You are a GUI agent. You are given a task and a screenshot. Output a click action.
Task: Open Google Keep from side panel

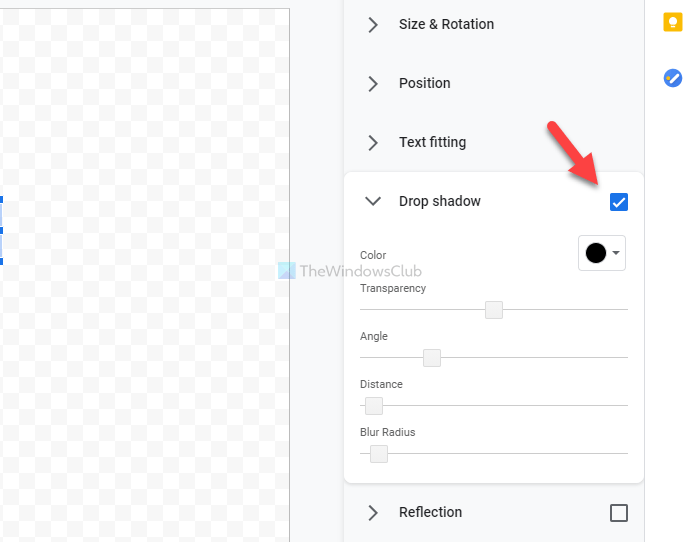[673, 24]
